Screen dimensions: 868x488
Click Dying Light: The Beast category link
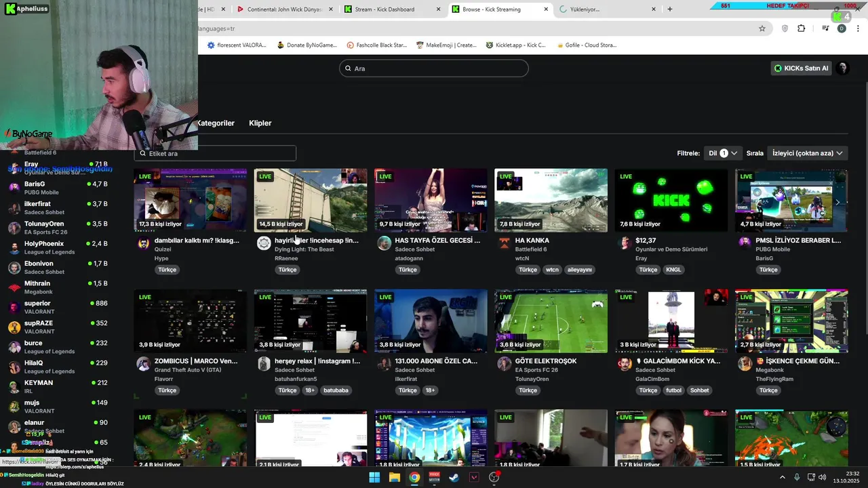tap(304, 249)
